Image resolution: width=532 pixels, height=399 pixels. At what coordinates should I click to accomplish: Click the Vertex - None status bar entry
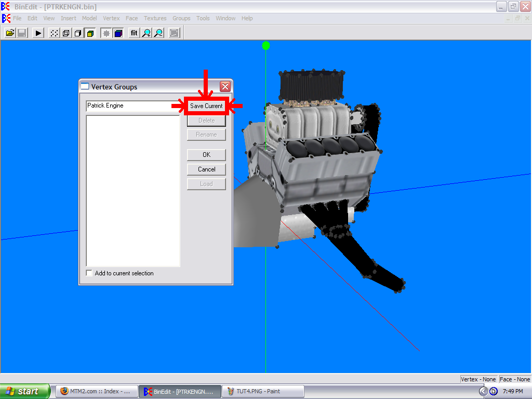[x=478, y=379]
